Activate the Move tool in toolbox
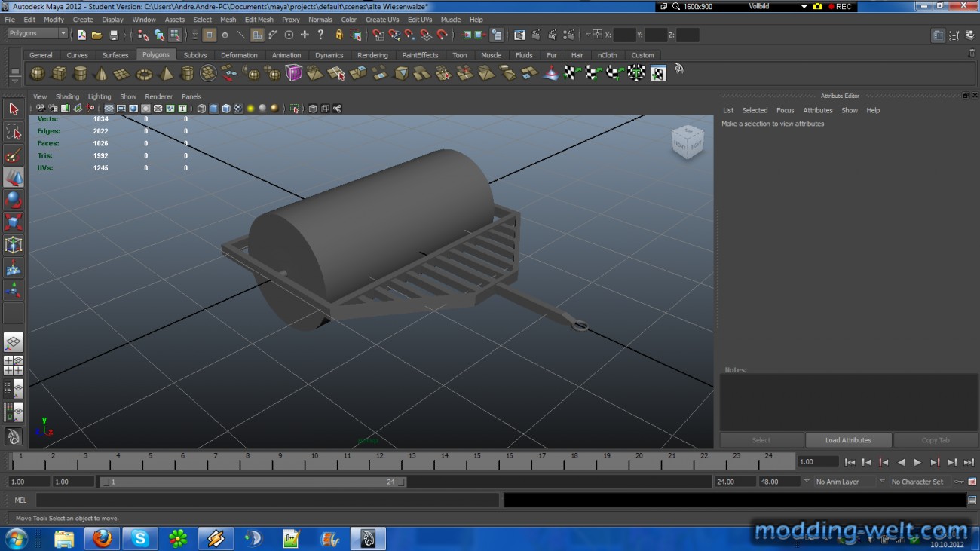Viewport: 980px width, 551px height. click(14, 177)
